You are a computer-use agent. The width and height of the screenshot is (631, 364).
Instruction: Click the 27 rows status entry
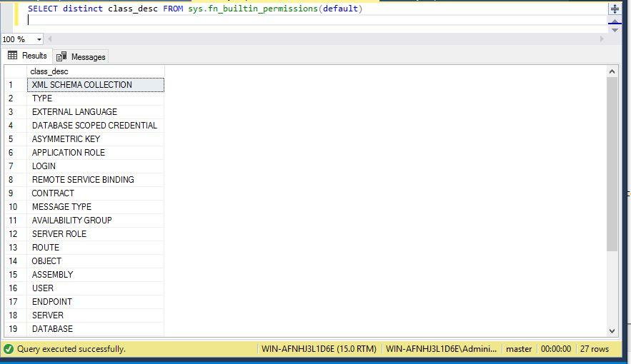(595, 349)
